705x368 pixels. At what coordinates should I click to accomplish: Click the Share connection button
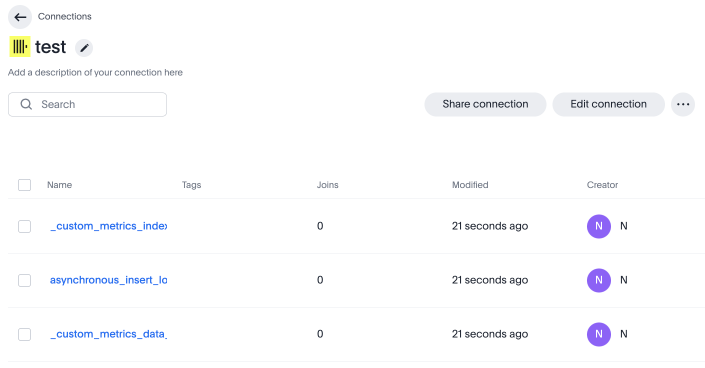(485, 104)
